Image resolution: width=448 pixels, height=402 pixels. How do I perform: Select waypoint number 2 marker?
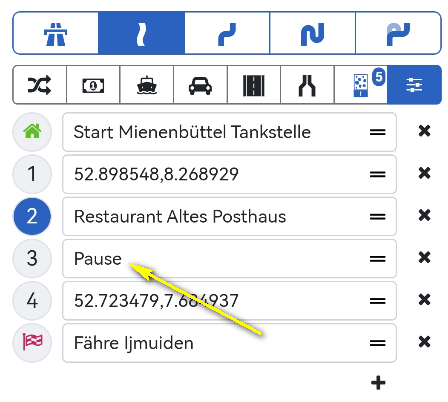click(32, 216)
